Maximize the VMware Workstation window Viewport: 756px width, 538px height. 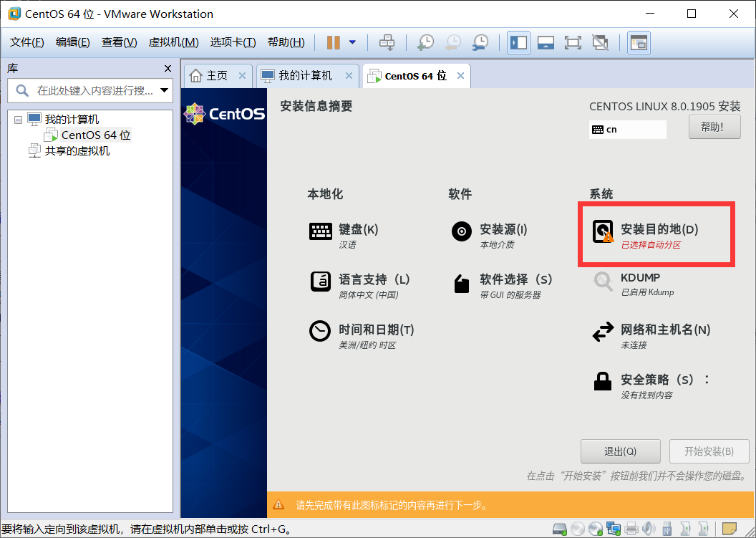pos(692,14)
